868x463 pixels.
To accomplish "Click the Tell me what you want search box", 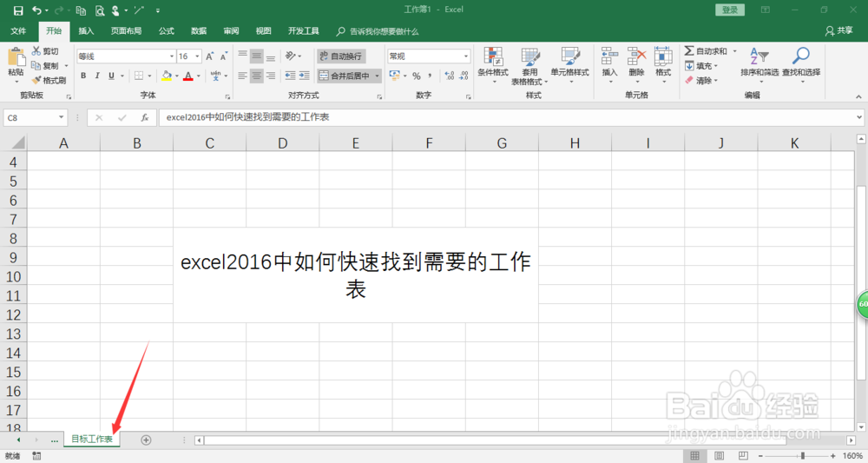I will (378, 31).
